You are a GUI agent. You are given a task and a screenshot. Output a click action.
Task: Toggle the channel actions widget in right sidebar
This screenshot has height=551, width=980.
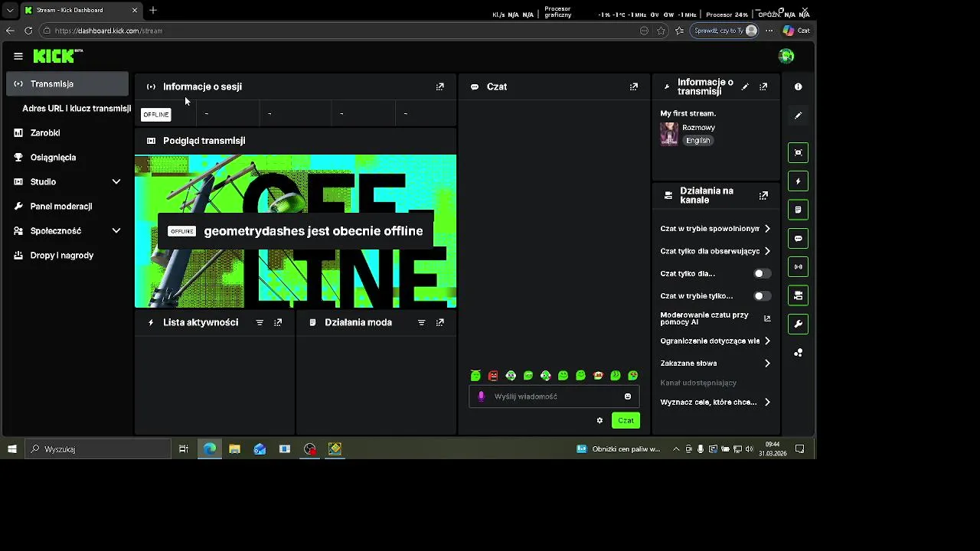click(799, 295)
